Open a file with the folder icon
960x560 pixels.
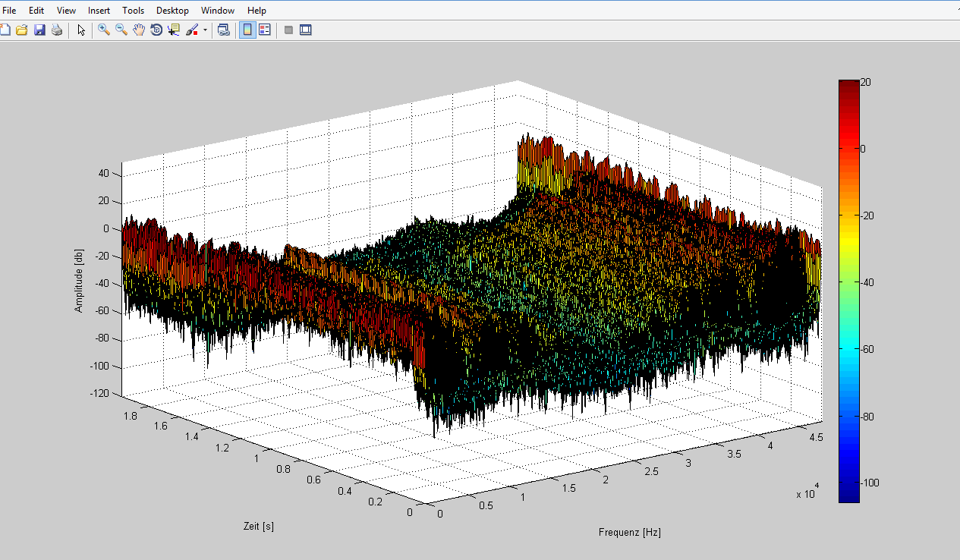tap(22, 30)
